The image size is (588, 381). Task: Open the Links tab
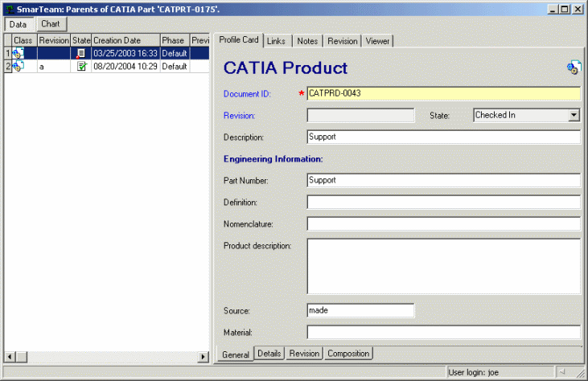(x=277, y=41)
